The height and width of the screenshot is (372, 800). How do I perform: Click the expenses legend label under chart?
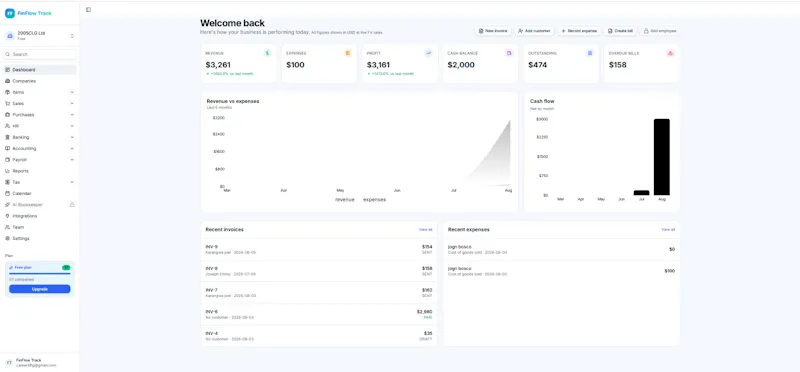click(374, 200)
